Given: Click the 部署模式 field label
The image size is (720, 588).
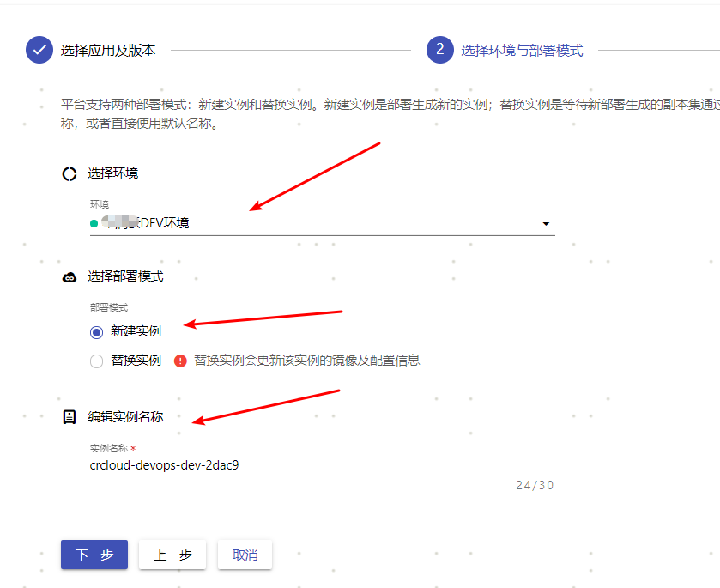Looking at the screenshot, I should pyautogui.click(x=109, y=307).
